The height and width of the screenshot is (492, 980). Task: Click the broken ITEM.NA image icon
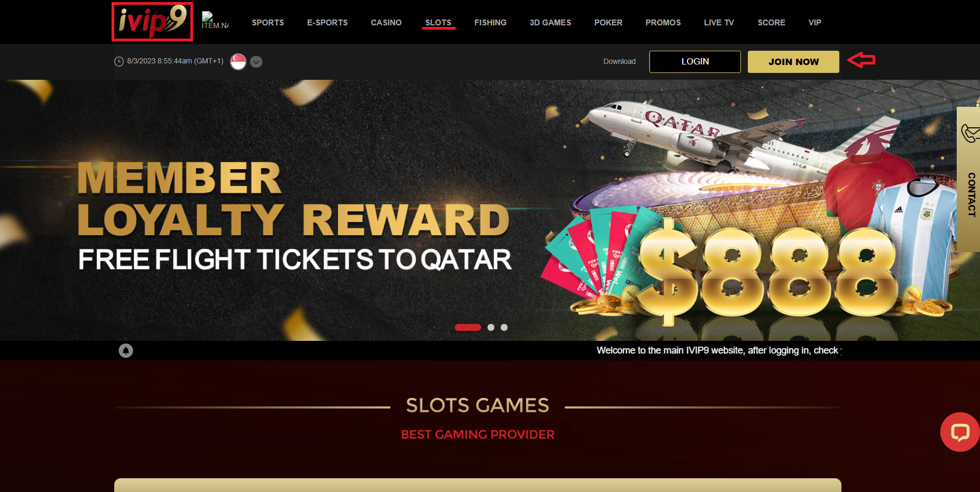[215, 21]
